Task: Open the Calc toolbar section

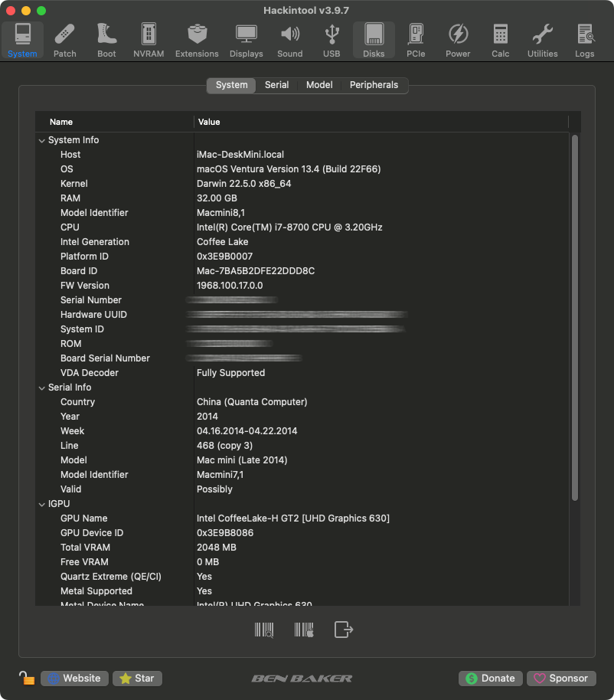Action: pyautogui.click(x=500, y=40)
